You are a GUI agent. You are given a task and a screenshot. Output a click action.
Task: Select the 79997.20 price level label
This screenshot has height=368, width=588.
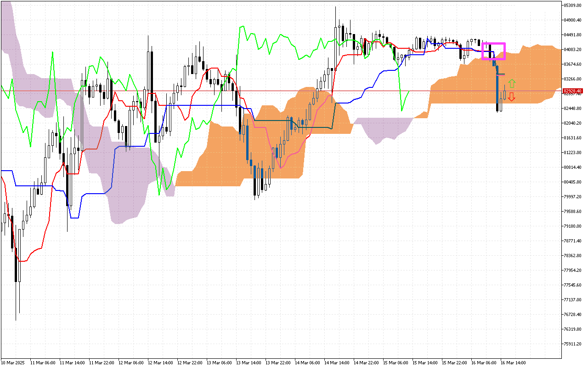tap(572, 197)
